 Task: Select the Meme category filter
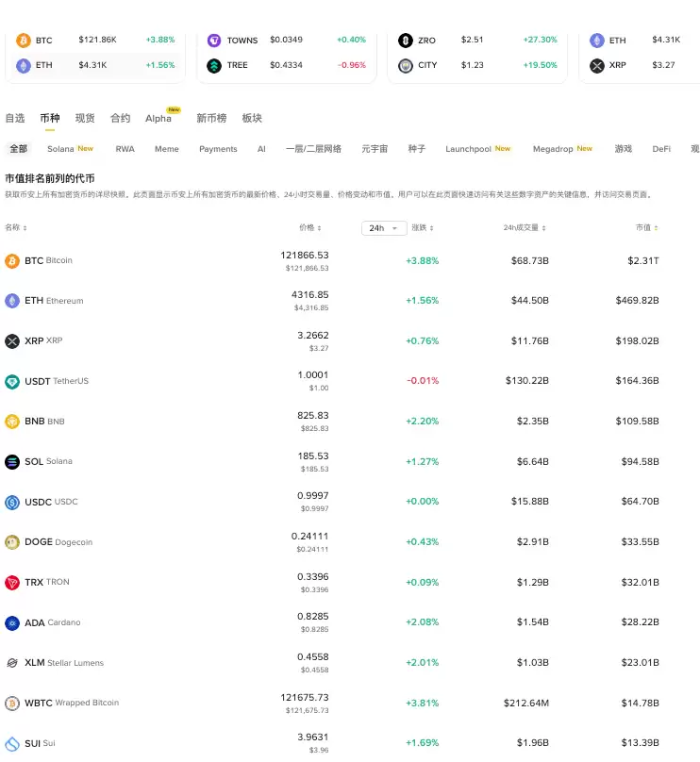tap(167, 149)
